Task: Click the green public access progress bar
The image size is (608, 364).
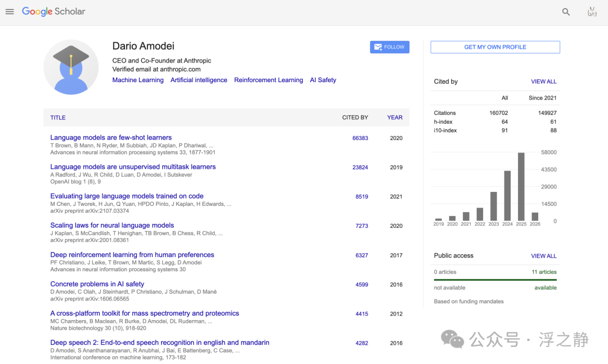Action: click(x=495, y=280)
